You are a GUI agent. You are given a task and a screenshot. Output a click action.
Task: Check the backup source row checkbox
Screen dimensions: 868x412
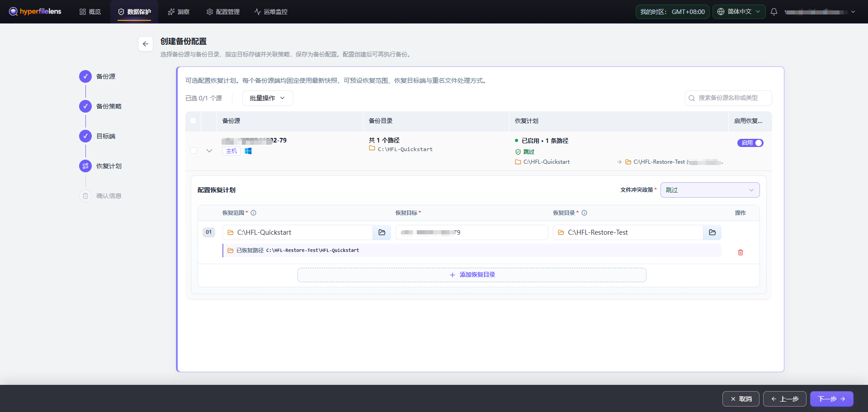pos(193,151)
